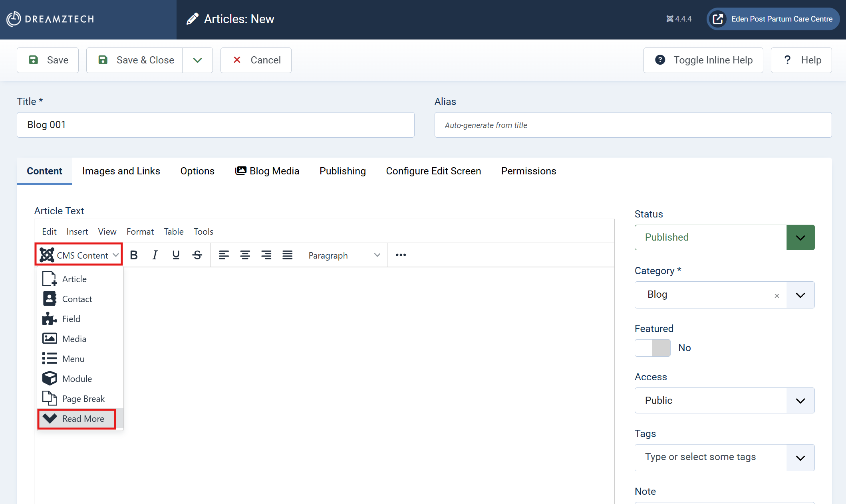Screen dimensions: 846x504
Task: Toggle underline formatting icon
Action: point(176,255)
